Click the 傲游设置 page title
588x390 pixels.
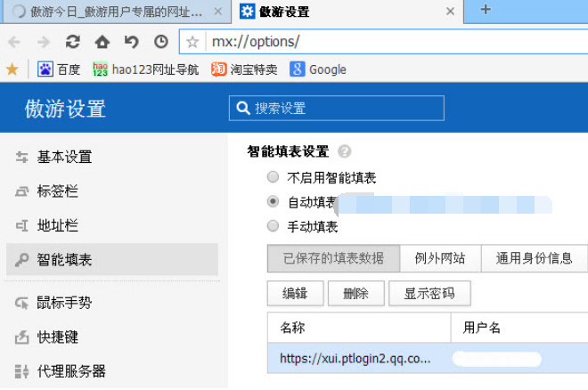pos(65,109)
